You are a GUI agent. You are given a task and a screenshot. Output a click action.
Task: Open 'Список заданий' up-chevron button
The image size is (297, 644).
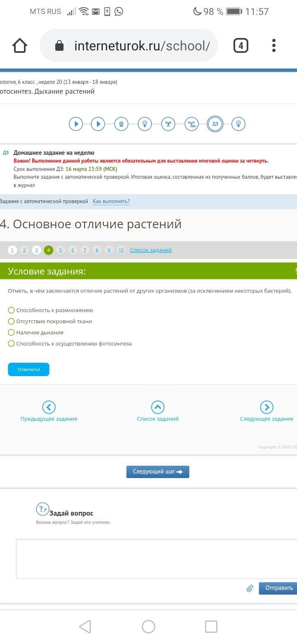pyautogui.click(x=158, y=407)
